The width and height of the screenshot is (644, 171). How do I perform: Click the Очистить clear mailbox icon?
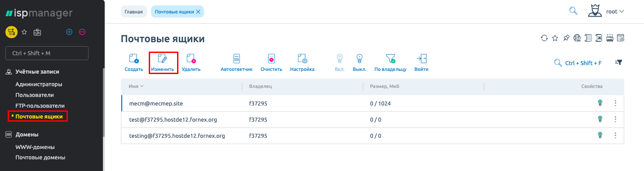tap(271, 58)
